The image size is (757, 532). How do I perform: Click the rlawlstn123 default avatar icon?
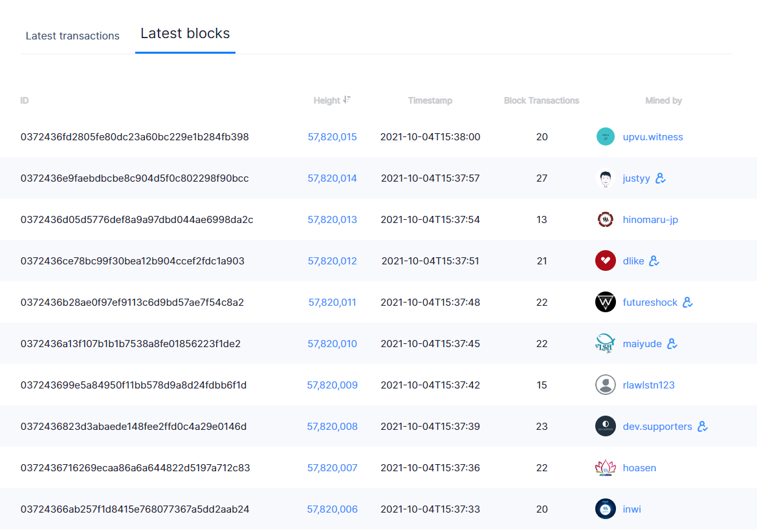606,385
